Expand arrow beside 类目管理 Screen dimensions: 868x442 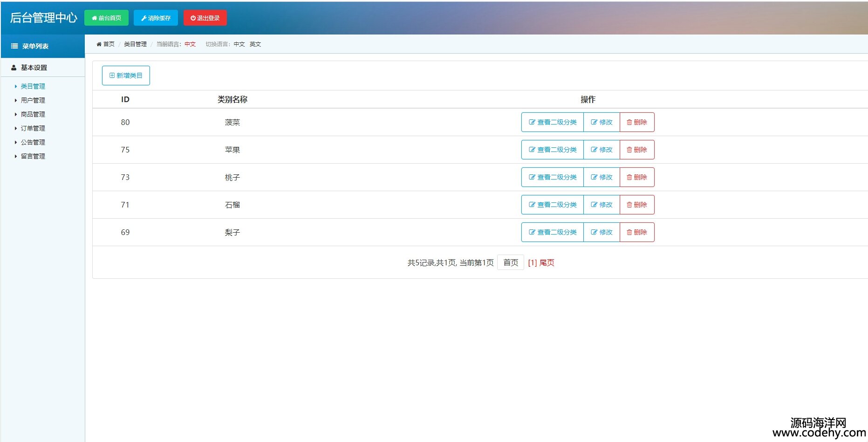tap(16, 86)
